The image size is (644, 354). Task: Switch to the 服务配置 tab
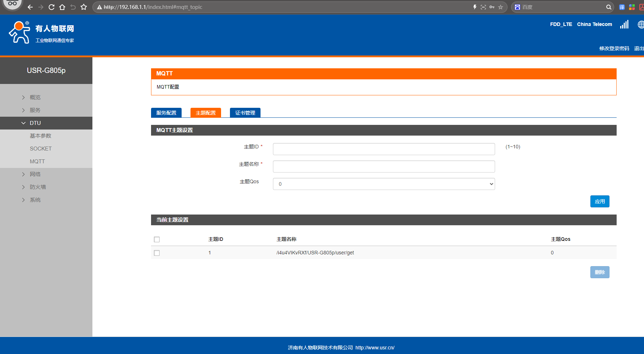coord(166,113)
